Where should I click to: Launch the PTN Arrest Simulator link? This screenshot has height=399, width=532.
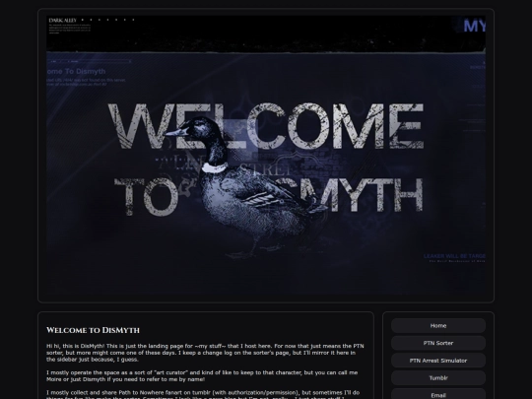438,361
